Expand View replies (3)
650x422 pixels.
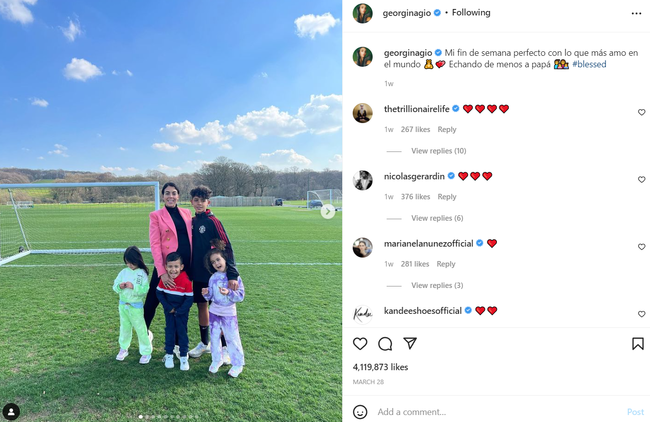[x=437, y=285]
